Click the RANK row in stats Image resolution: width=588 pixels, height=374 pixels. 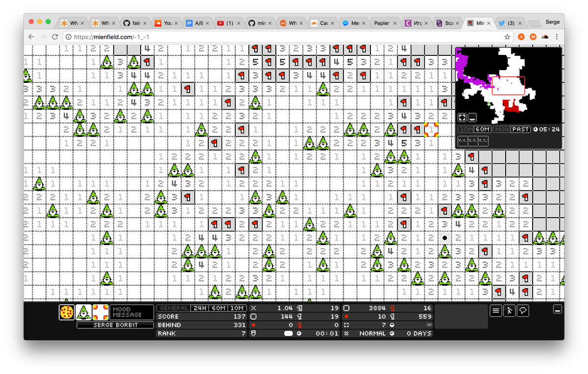[x=201, y=333]
